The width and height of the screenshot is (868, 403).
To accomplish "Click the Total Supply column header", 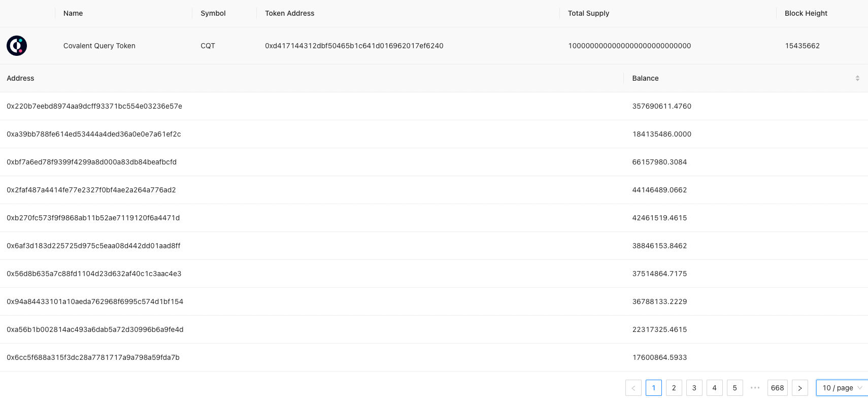I will 589,13.
